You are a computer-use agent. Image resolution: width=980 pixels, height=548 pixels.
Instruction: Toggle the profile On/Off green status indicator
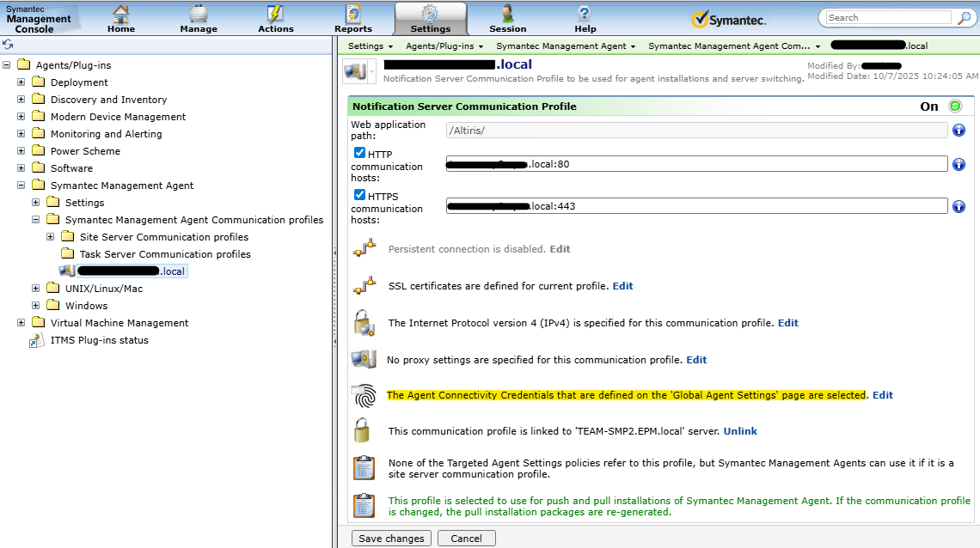(x=955, y=107)
